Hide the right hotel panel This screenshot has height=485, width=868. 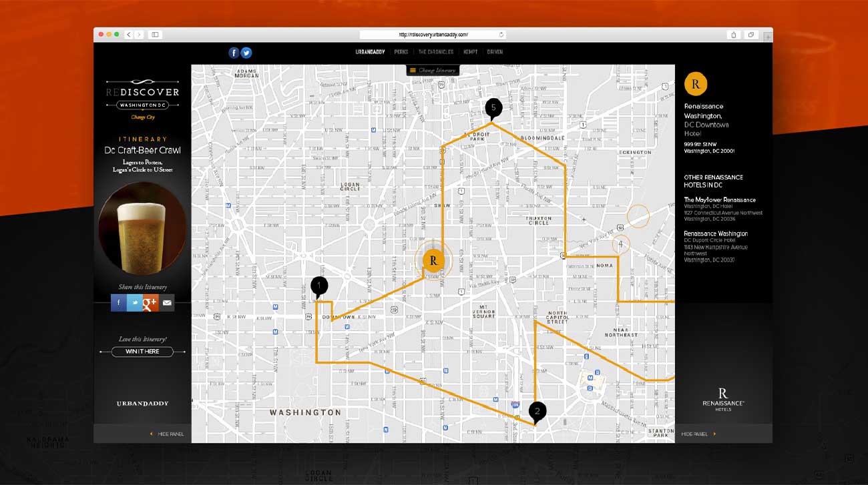pos(698,434)
